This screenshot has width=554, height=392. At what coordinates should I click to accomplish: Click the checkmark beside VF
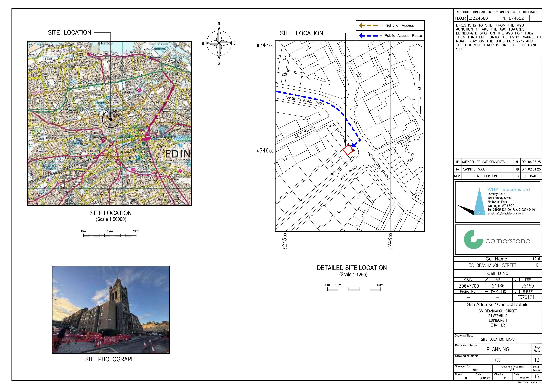coord(487,280)
